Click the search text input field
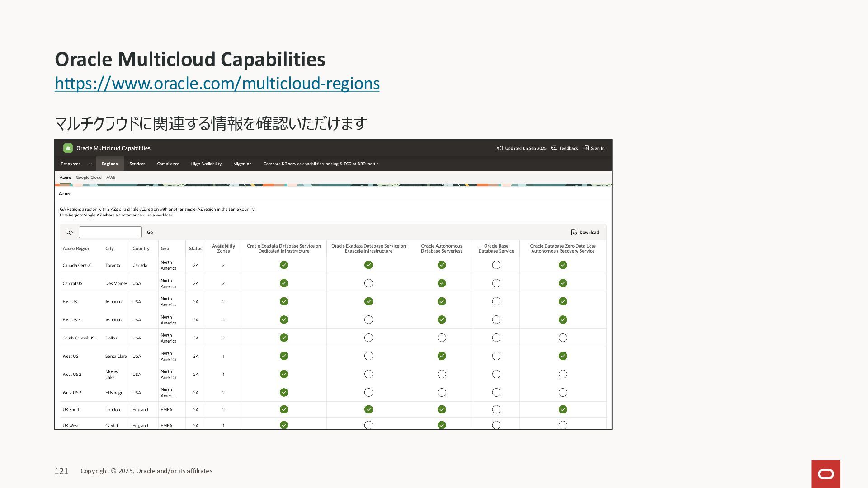The width and height of the screenshot is (868, 488). click(x=110, y=232)
